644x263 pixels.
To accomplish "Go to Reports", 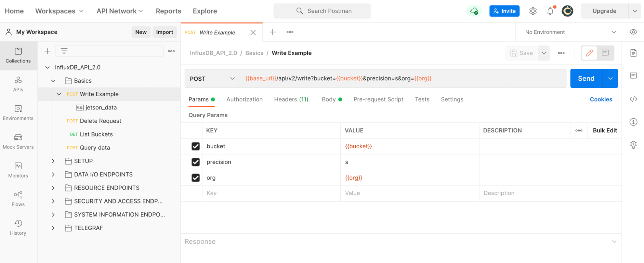I will [168, 11].
